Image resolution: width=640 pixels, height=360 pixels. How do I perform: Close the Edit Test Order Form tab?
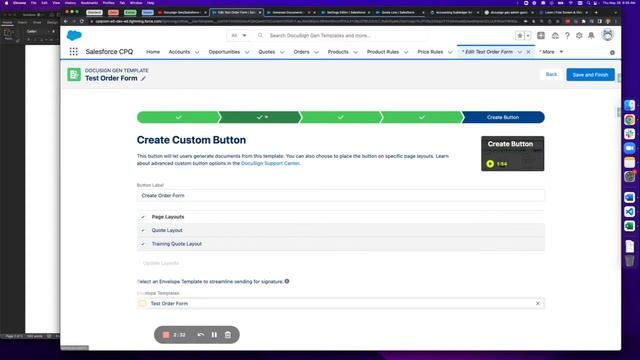click(x=529, y=52)
